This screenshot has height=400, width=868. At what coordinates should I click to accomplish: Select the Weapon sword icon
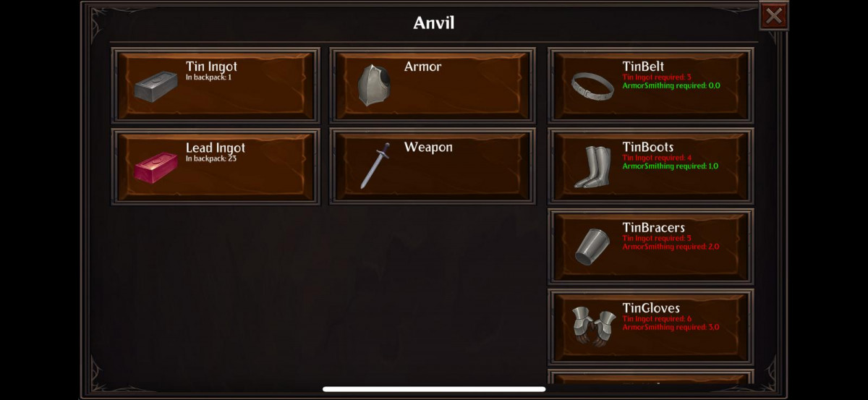coord(375,166)
